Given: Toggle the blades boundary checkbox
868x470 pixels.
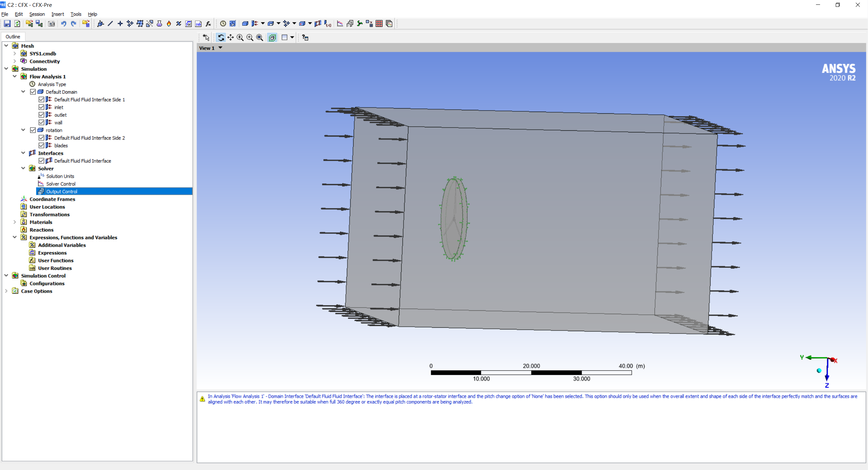Looking at the screenshot, I should [x=41, y=145].
